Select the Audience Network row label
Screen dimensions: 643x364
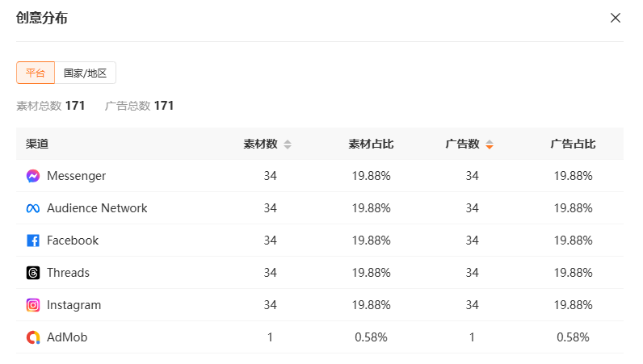click(97, 208)
